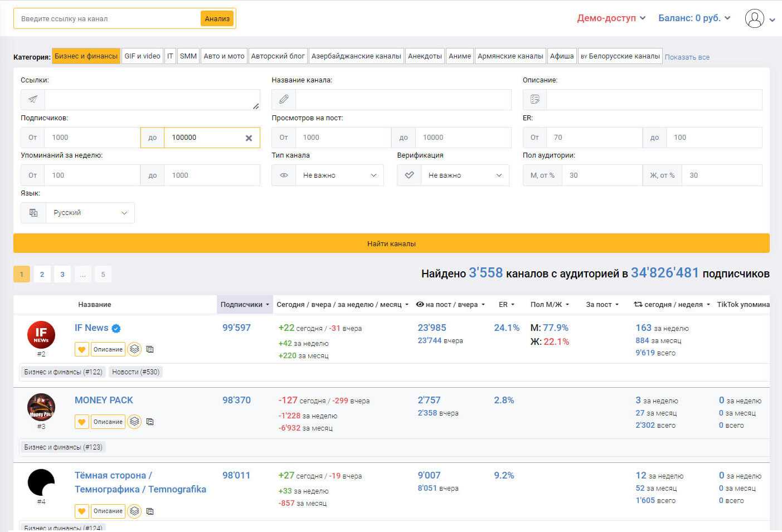The height and width of the screenshot is (532, 782).
Task: Click the heart favorite icon for IF News
Action: pos(81,349)
